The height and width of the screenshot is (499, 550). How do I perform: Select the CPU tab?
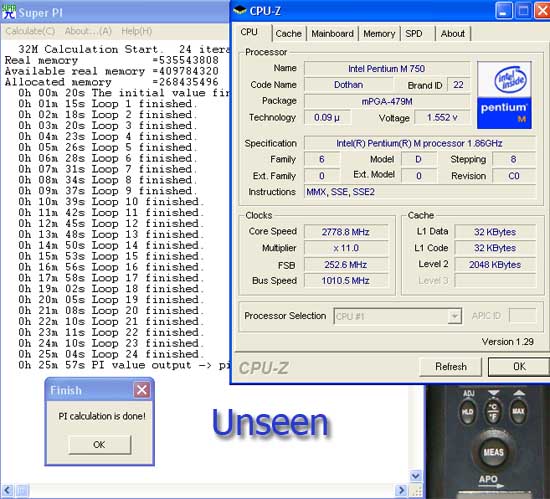coord(249,32)
